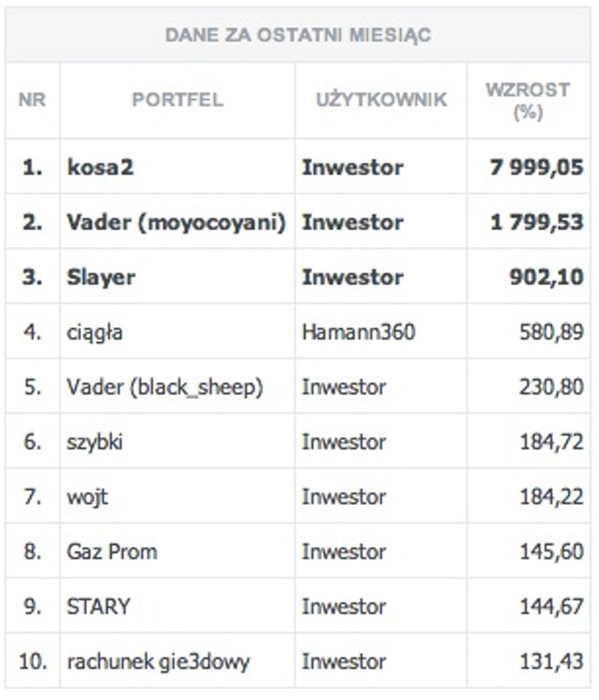Click Inwestor user in the STARY row
Screen dimensions: 599x700
pos(344,606)
